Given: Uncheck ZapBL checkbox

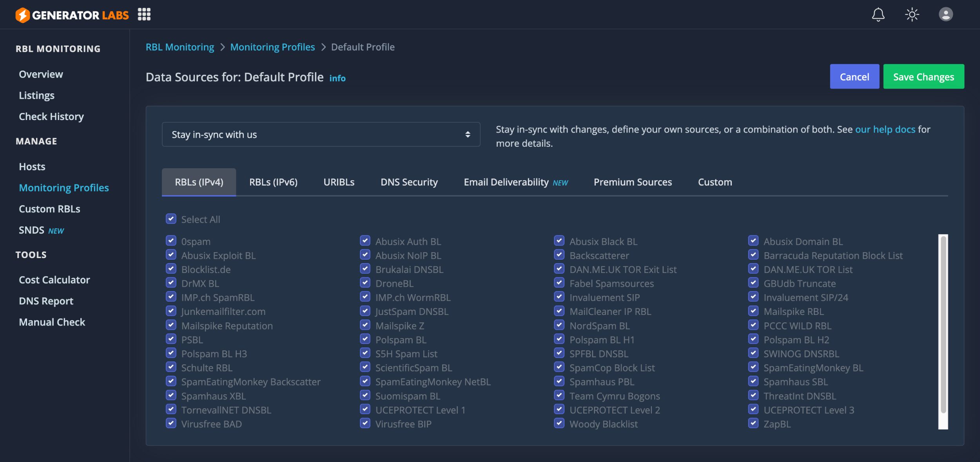Looking at the screenshot, I should 753,424.
